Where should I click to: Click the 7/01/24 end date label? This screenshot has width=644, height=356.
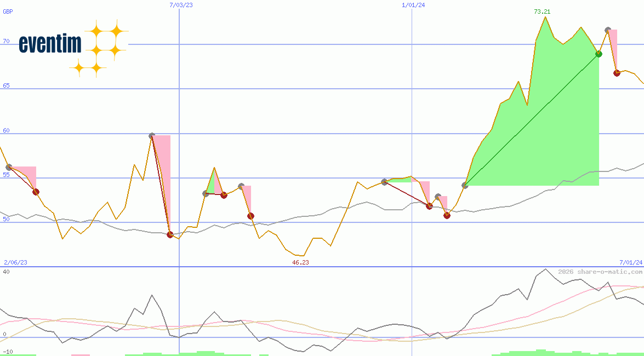(631, 262)
